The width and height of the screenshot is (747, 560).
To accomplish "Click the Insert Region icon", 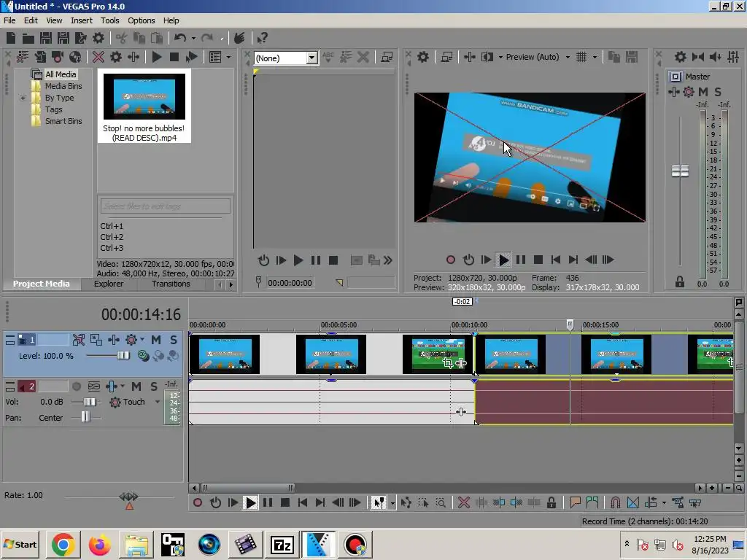I will coord(592,503).
